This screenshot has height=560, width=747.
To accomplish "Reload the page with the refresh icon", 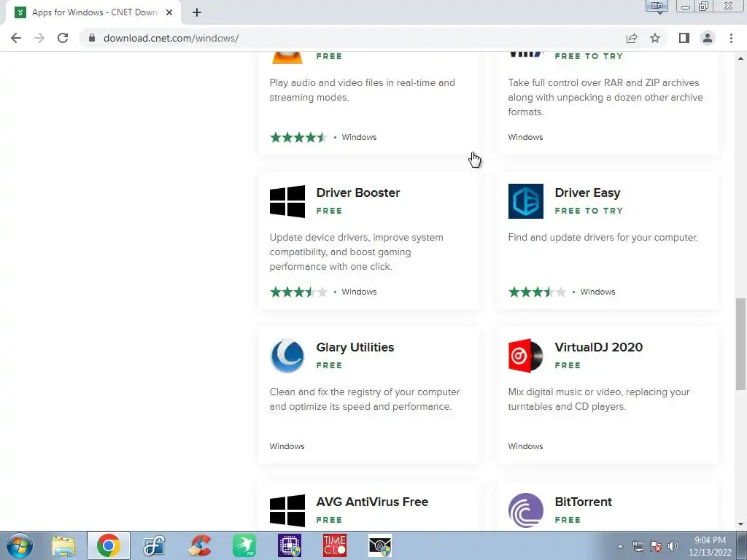I will point(63,38).
